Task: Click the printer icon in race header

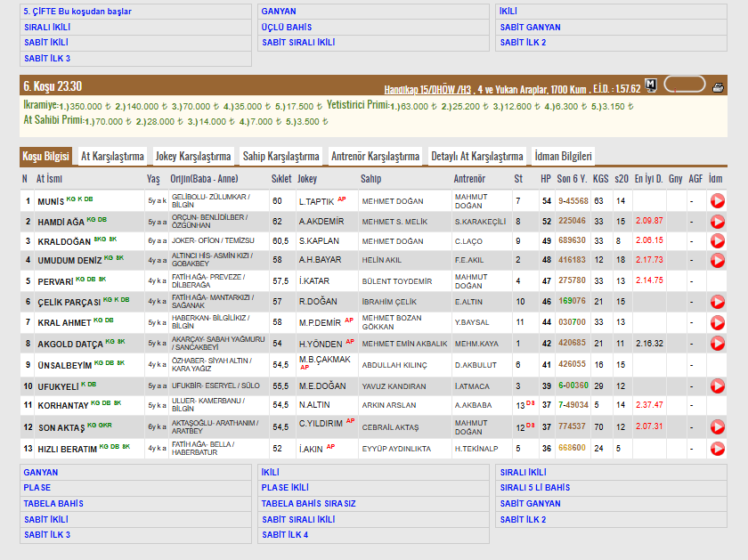Action: (x=718, y=87)
